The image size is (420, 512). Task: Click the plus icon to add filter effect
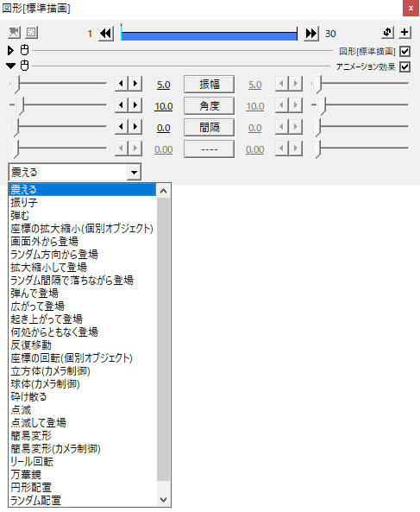tap(404, 32)
